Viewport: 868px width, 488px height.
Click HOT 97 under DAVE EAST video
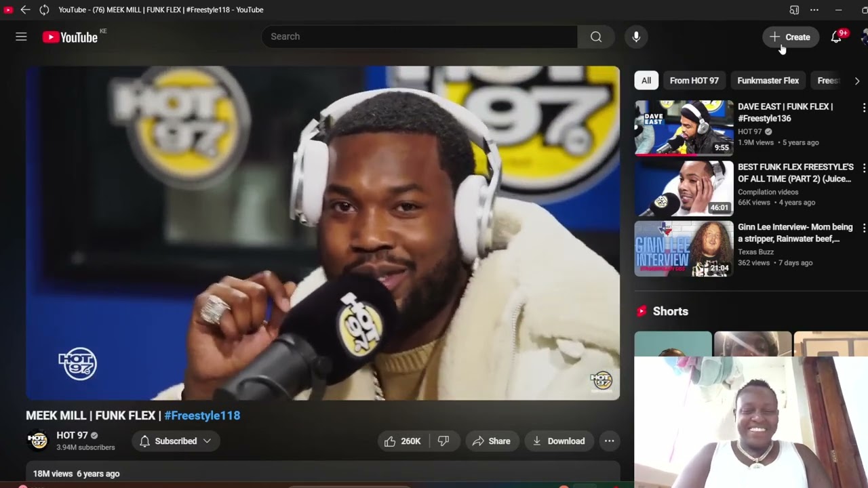tap(750, 131)
